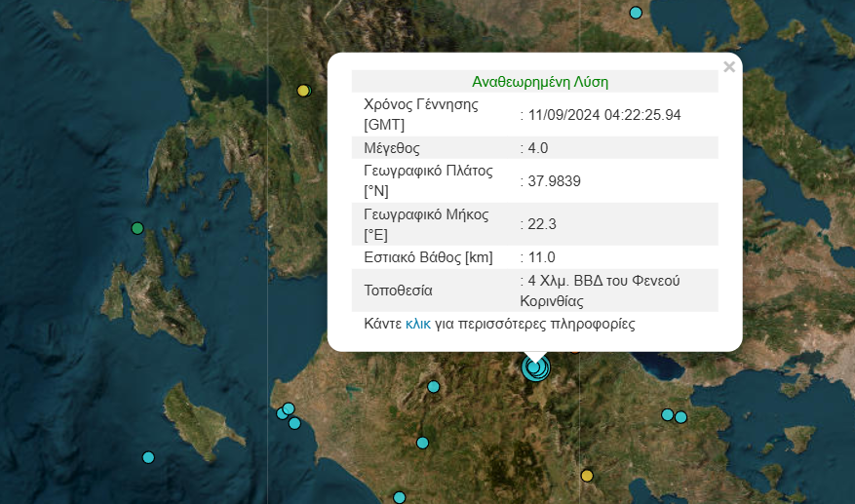Select the yellow marker in the eastern Peloponnese
855x504 pixels.
[587, 476]
